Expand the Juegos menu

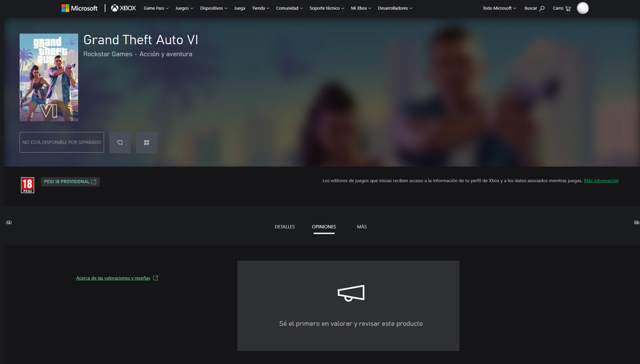click(x=185, y=9)
